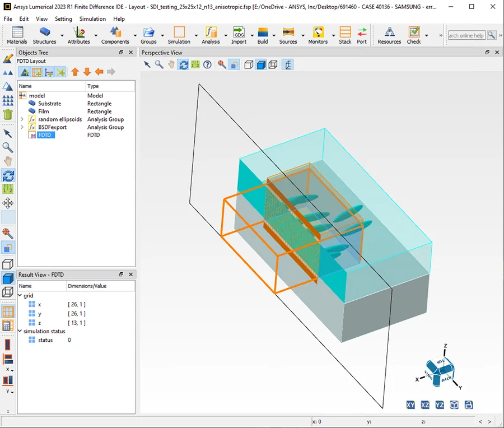Collapse the simulation status node

20,331
